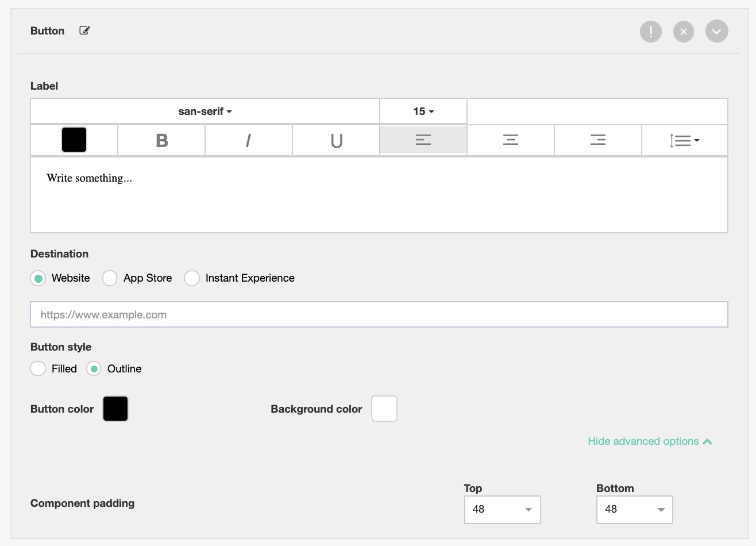Screen dimensions: 756x546
Task: Click the website URL input field
Action: pos(379,315)
